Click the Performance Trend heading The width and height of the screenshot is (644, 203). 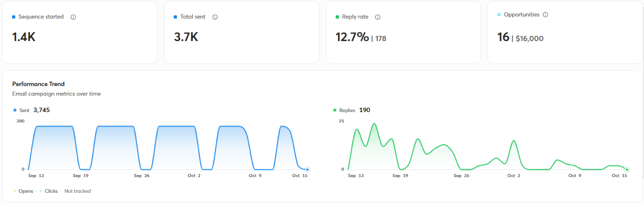[38, 84]
